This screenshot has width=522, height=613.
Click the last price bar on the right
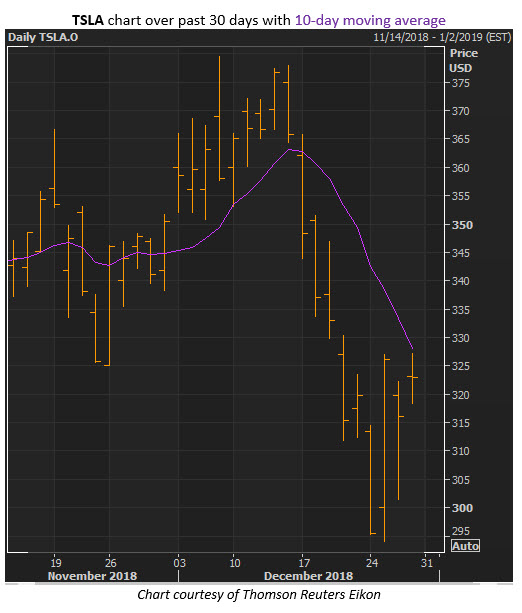click(413, 378)
